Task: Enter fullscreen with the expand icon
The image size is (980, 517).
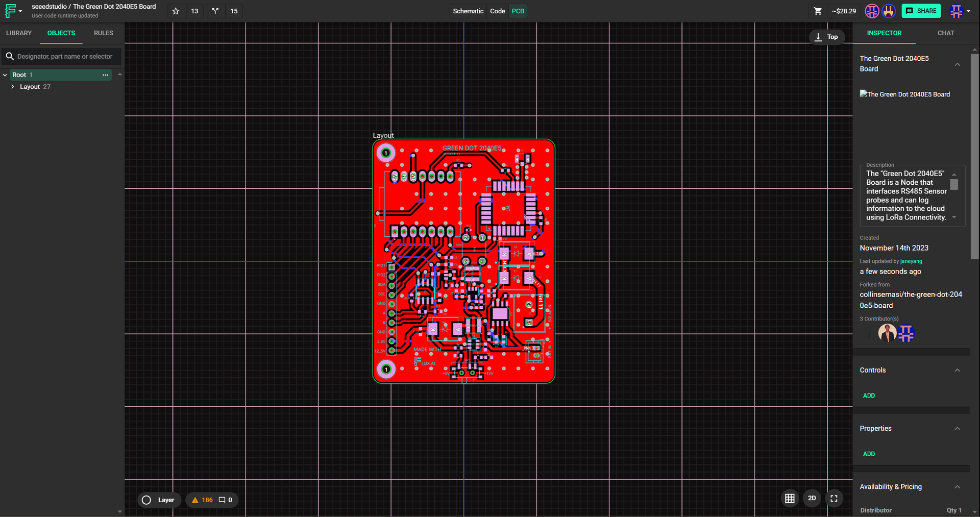Action: (834, 499)
